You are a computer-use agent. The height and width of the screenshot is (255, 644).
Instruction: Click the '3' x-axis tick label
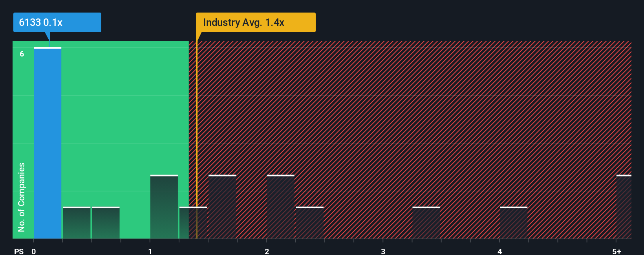click(x=383, y=251)
